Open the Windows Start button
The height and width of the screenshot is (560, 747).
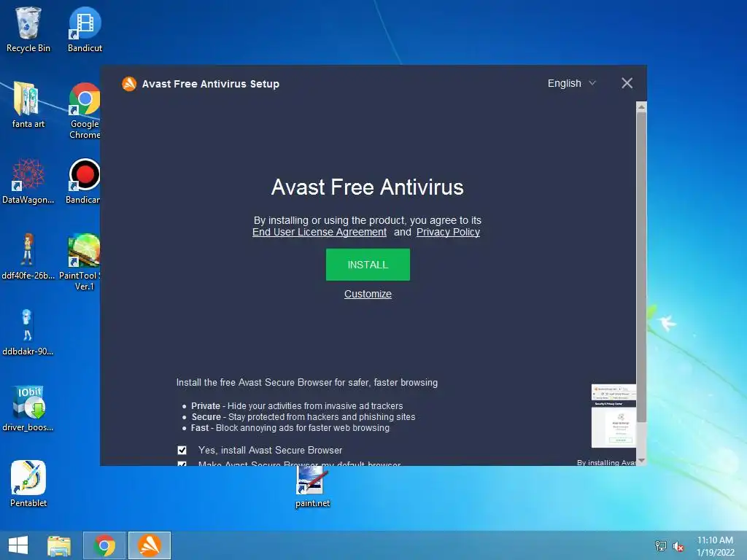(18, 545)
